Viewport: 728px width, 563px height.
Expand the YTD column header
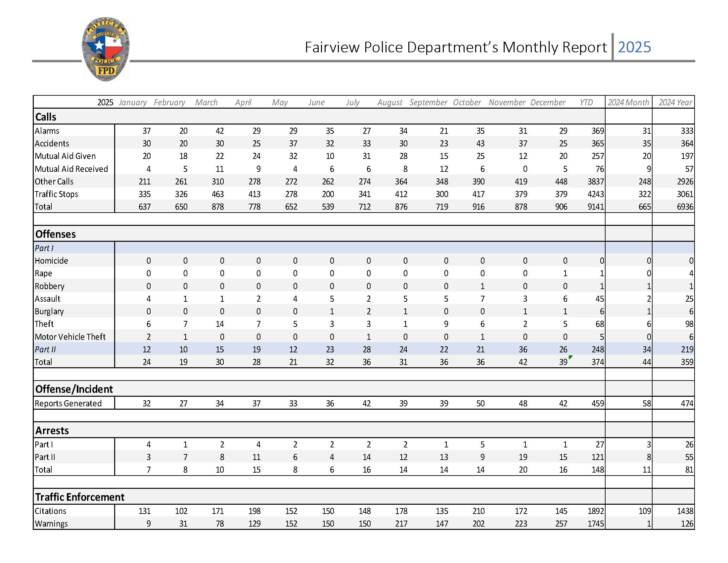pos(587,102)
